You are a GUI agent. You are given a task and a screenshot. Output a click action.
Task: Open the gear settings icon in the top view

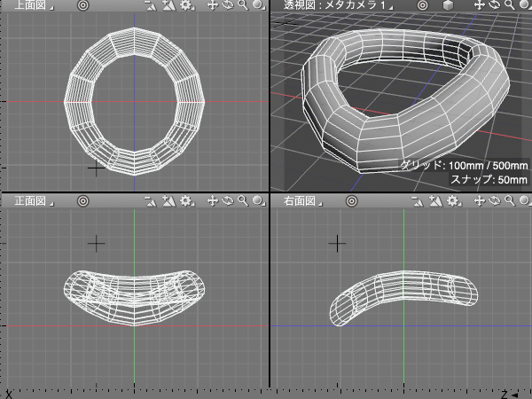point(186,5)
